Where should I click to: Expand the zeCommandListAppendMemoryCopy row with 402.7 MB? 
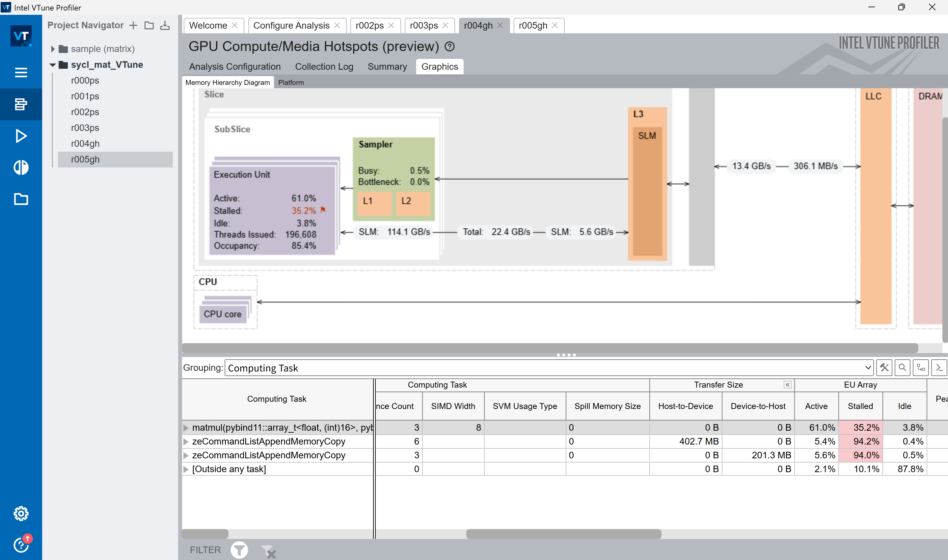[x=186, y=442]
